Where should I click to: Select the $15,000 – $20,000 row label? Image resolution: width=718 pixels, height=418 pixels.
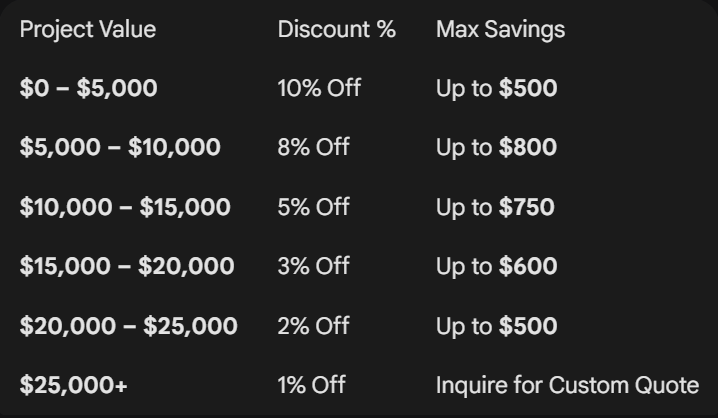click(127, 267)
